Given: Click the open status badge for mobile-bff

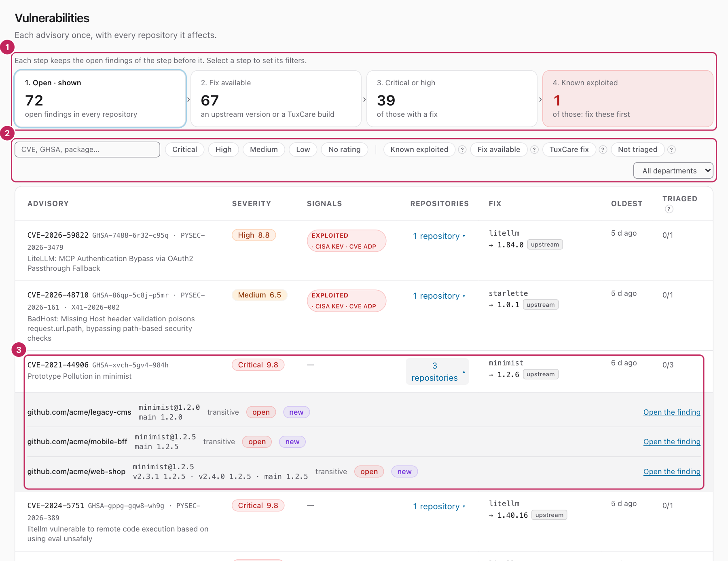Looking at the screenshot, I should (x=257, y=442).
